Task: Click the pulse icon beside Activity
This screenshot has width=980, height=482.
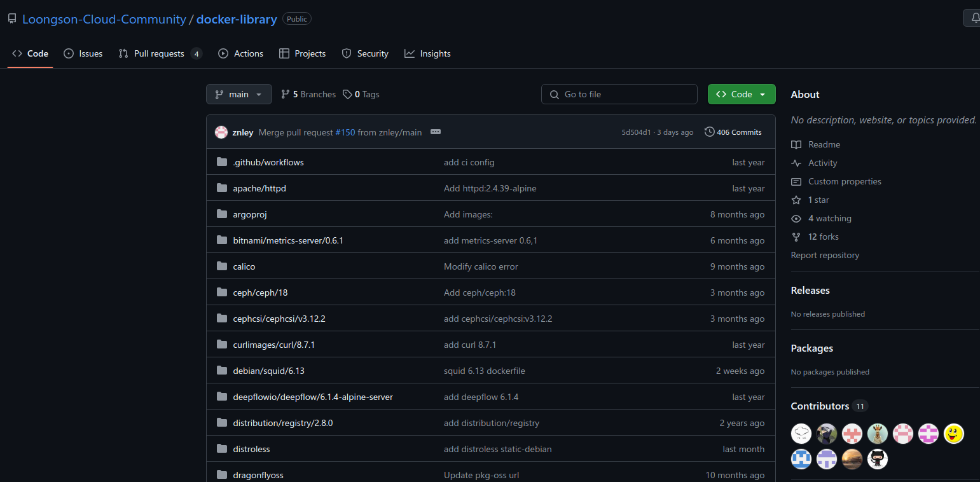Action: (796, 163)
